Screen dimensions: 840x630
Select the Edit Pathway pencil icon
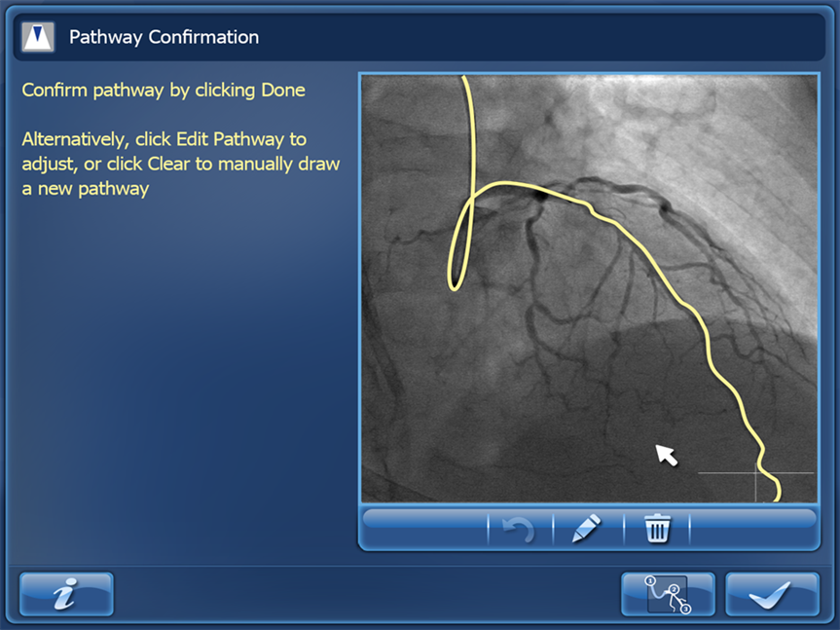587,528
